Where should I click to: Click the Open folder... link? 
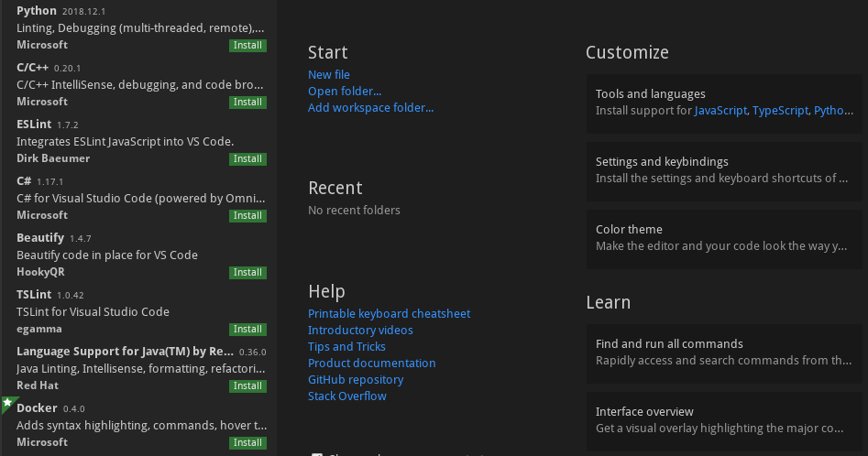[345, 92]
